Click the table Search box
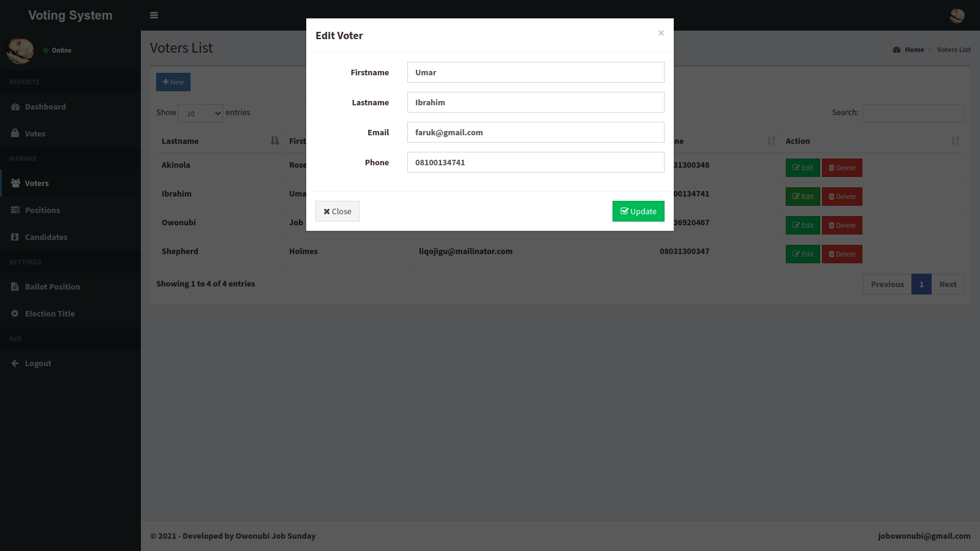Viewport: 980px width, 551px height. point(913,113)
